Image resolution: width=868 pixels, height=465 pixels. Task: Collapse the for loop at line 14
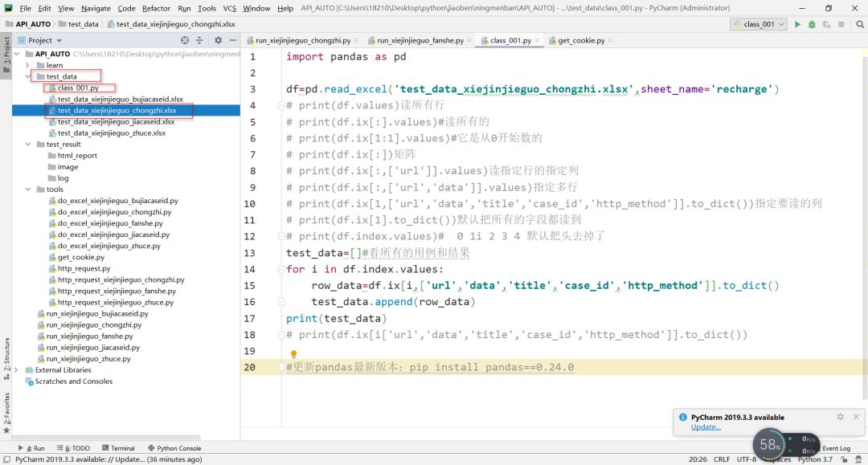(x=281, y=269)
